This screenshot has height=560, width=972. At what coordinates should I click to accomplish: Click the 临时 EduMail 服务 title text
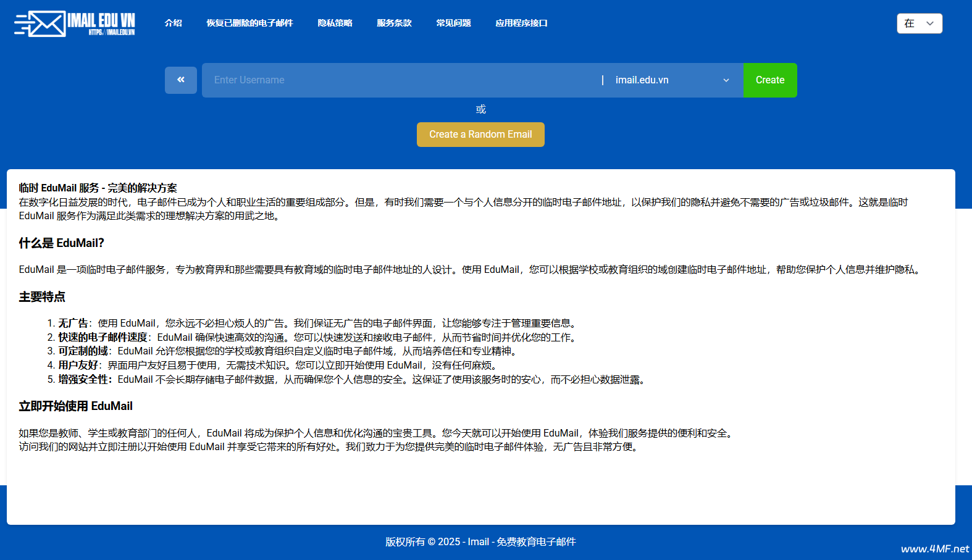[98, 188]
